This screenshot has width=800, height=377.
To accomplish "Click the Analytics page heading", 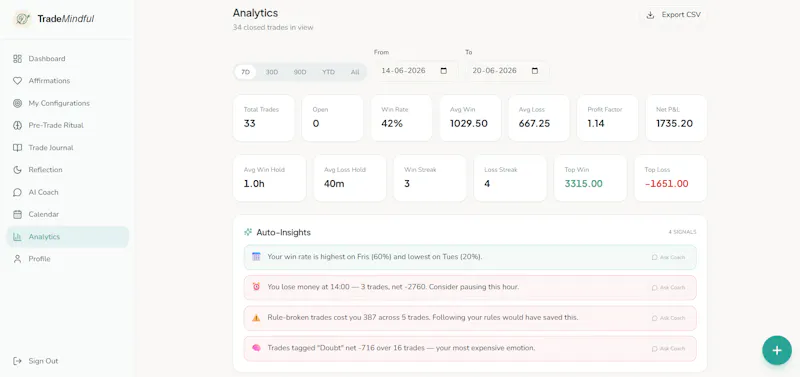I will click(255, 13).
